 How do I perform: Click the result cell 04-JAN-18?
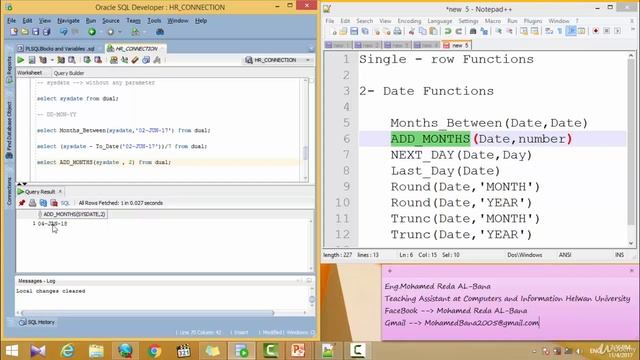click(x=52, y=224)
